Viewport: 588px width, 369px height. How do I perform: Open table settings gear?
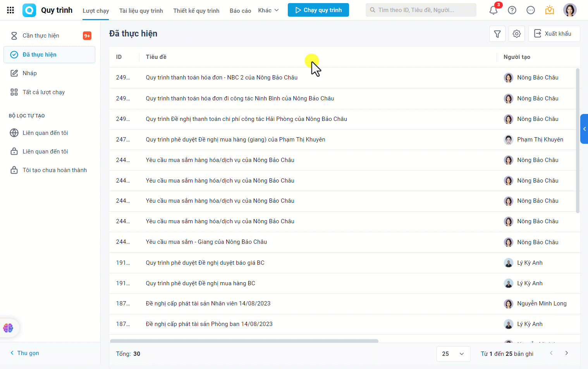pyautogui.click(x=517, y=34)
